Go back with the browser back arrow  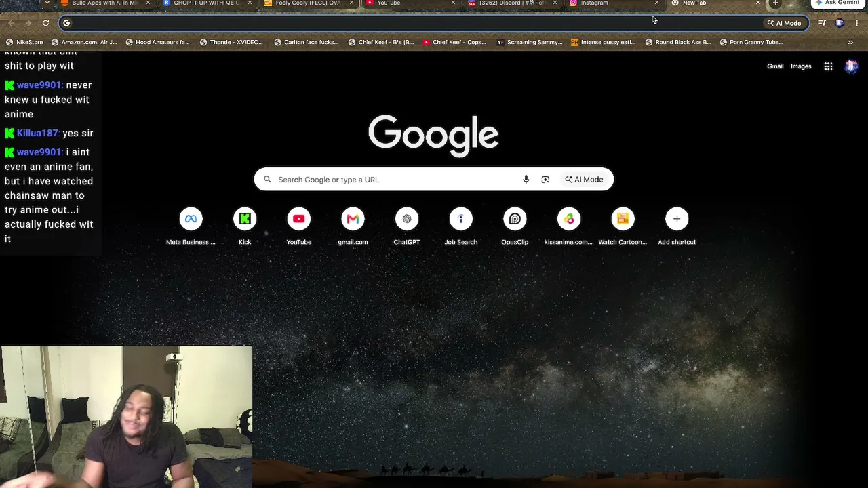(x=11, y=23)
